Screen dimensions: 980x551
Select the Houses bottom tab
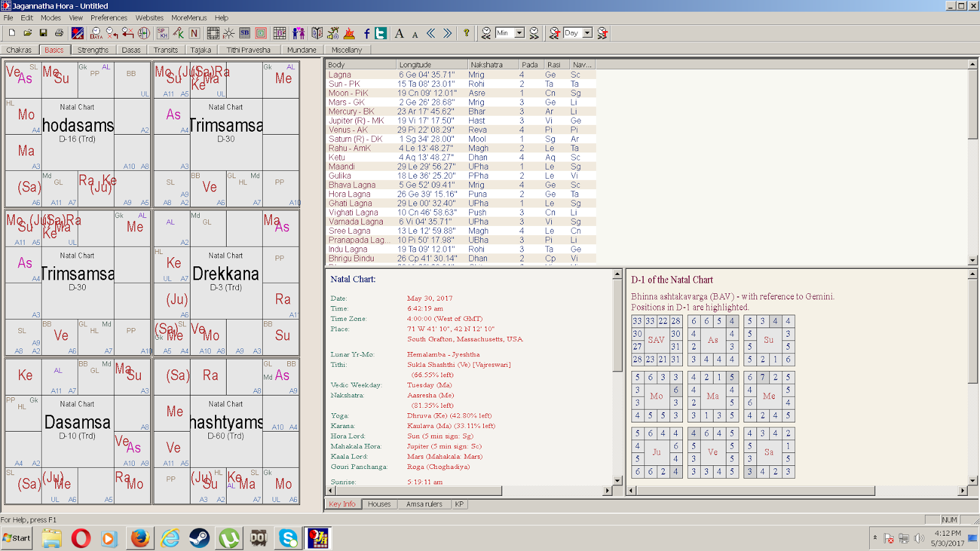point(379,504)
